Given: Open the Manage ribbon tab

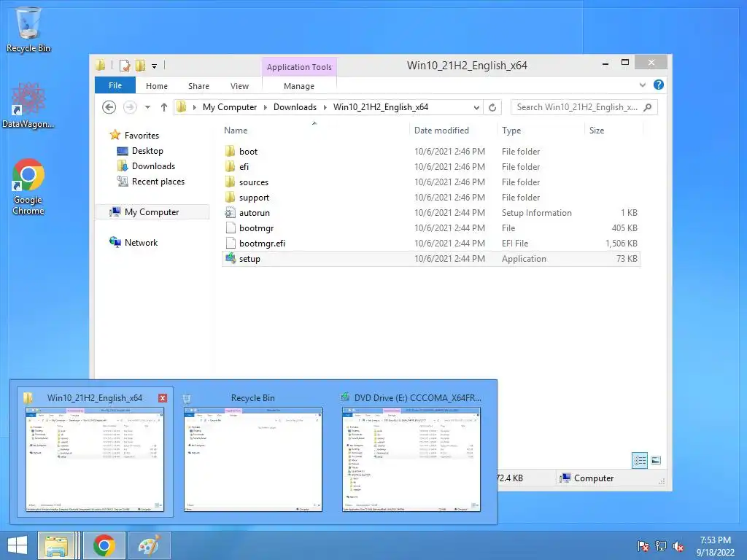Looking at the screenshot, I should tap(298, 86).
